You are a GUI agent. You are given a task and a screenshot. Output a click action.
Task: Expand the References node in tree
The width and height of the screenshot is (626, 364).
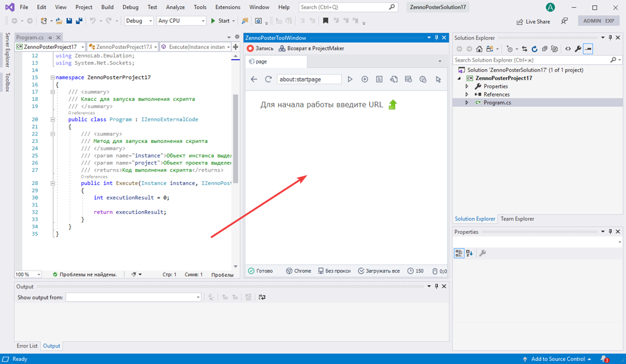click(467, 95)
